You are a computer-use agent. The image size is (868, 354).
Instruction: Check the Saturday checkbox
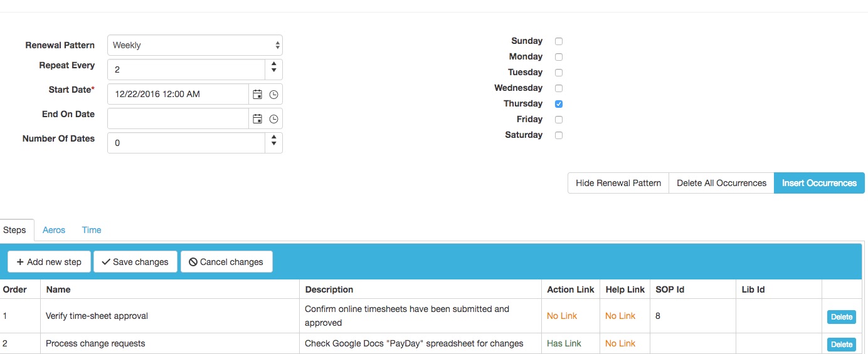point(559,135)
